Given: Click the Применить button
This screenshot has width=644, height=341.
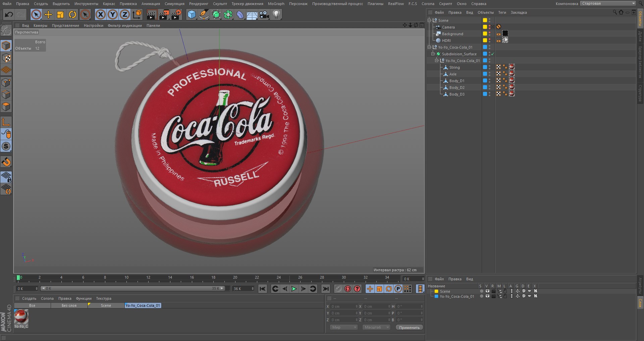Looking at the screenshot, I should coord(409,328).
